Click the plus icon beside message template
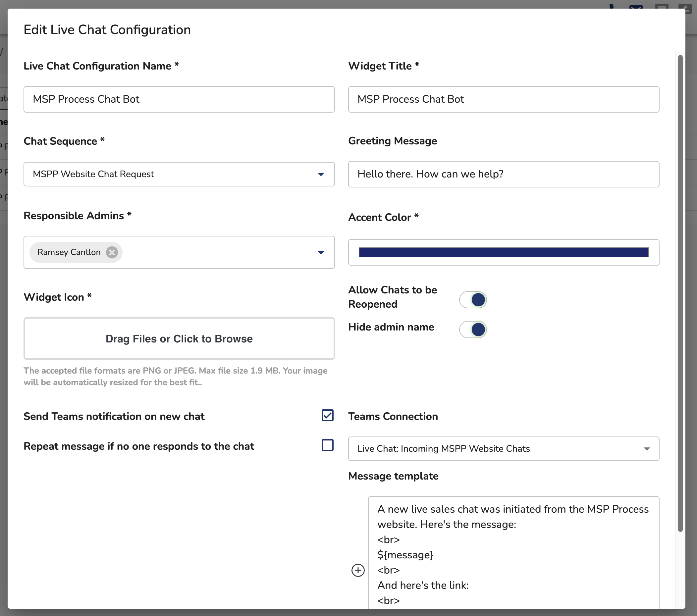697x616 pixels. pos(358,570)
